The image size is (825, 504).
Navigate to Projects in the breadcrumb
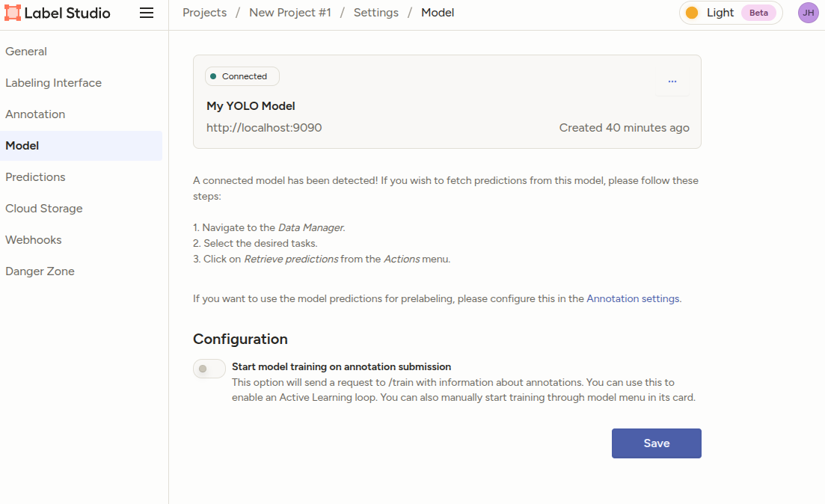[x=204, y=13]
